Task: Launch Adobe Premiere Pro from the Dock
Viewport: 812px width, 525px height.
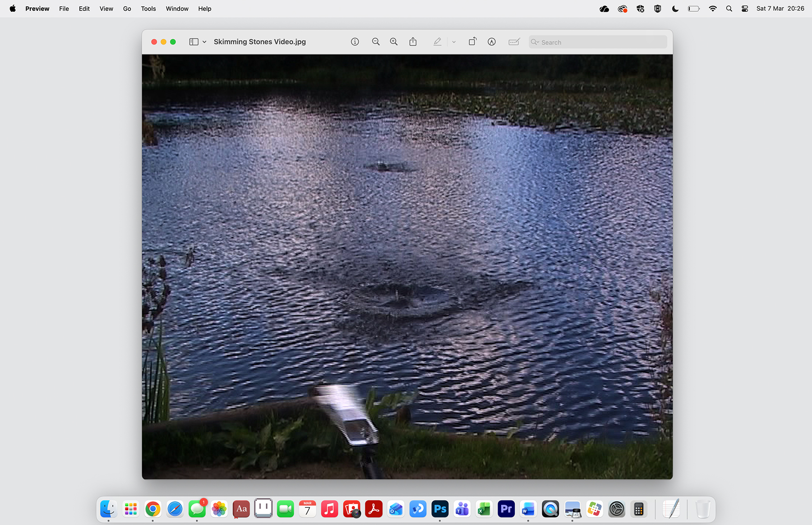Action: (506, 509)
